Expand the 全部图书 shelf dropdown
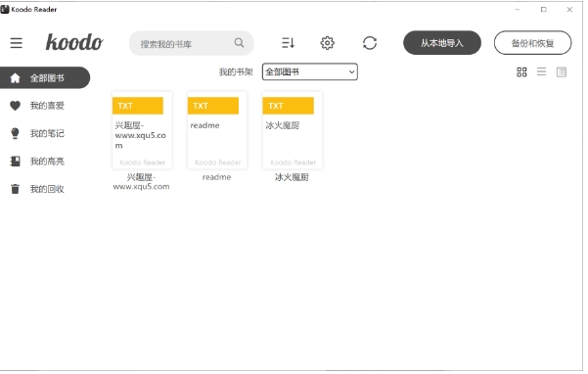 pos(310,71)
